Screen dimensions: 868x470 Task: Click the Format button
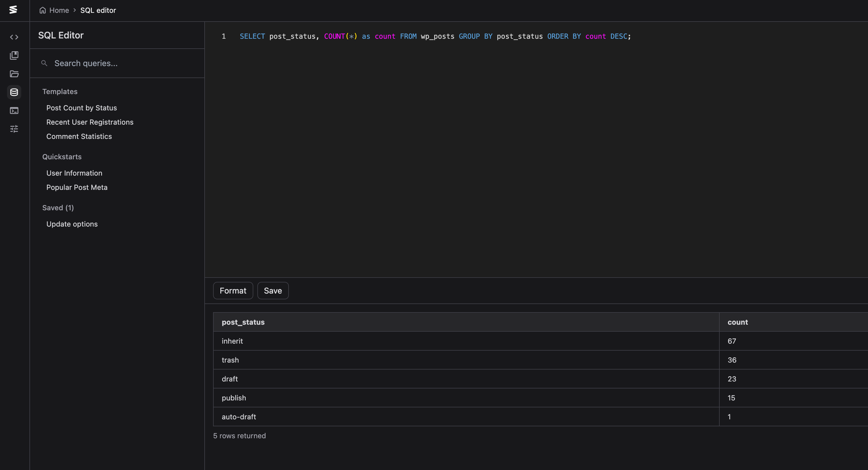pos(233,290)
